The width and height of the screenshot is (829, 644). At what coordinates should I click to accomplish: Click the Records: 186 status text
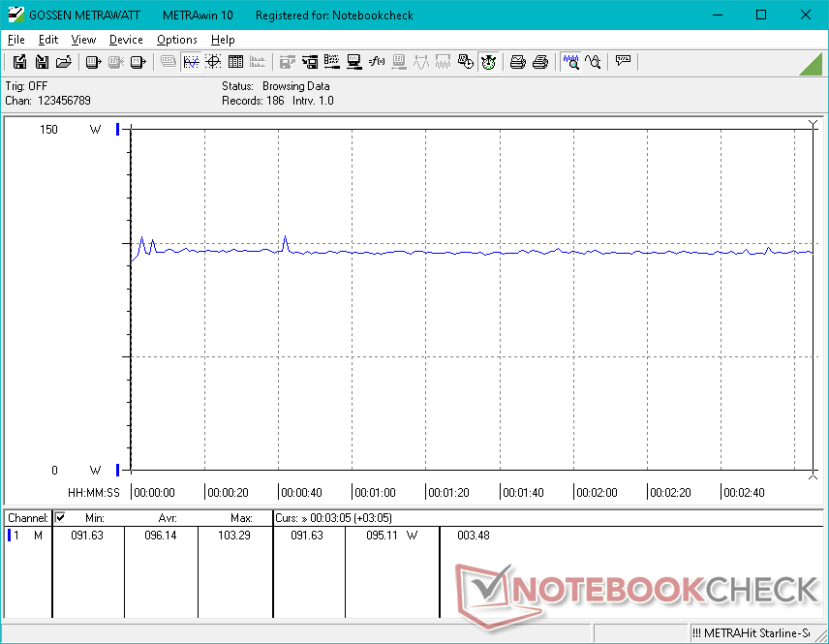(x=253, y=101)
